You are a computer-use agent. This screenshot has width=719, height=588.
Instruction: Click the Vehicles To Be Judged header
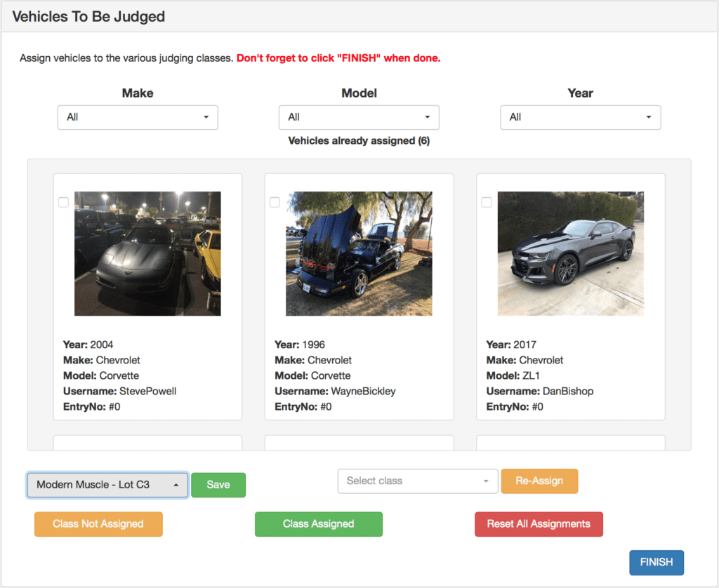(88, 16)
